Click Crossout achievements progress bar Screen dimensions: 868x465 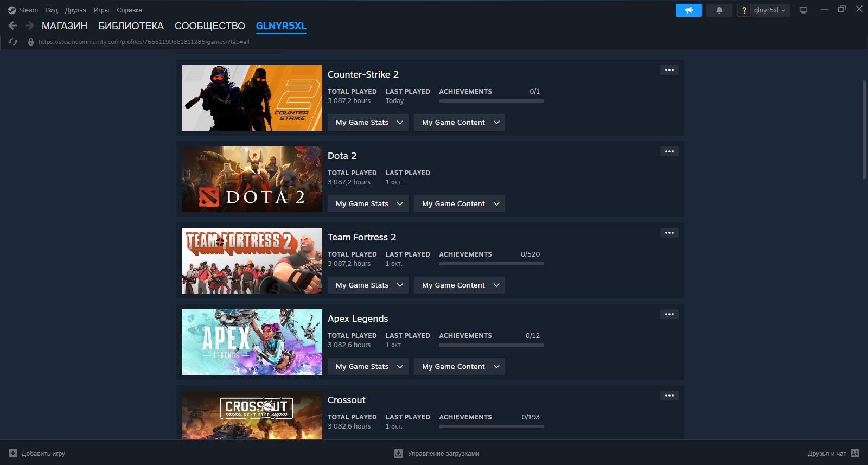pos(492,426)
